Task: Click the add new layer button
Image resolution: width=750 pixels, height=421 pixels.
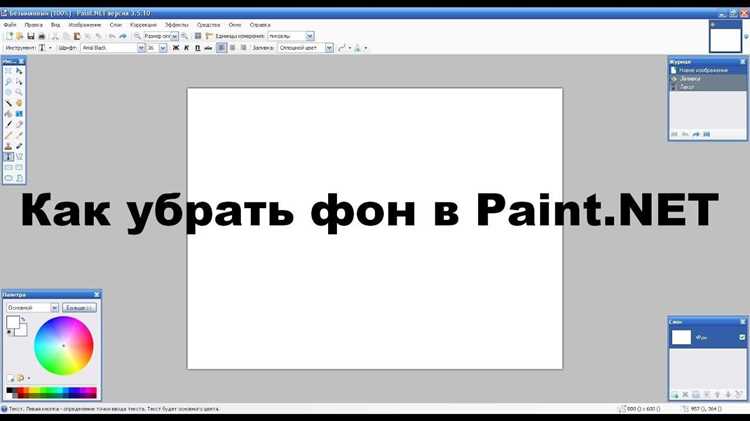Action: click(x=674, y=395)
